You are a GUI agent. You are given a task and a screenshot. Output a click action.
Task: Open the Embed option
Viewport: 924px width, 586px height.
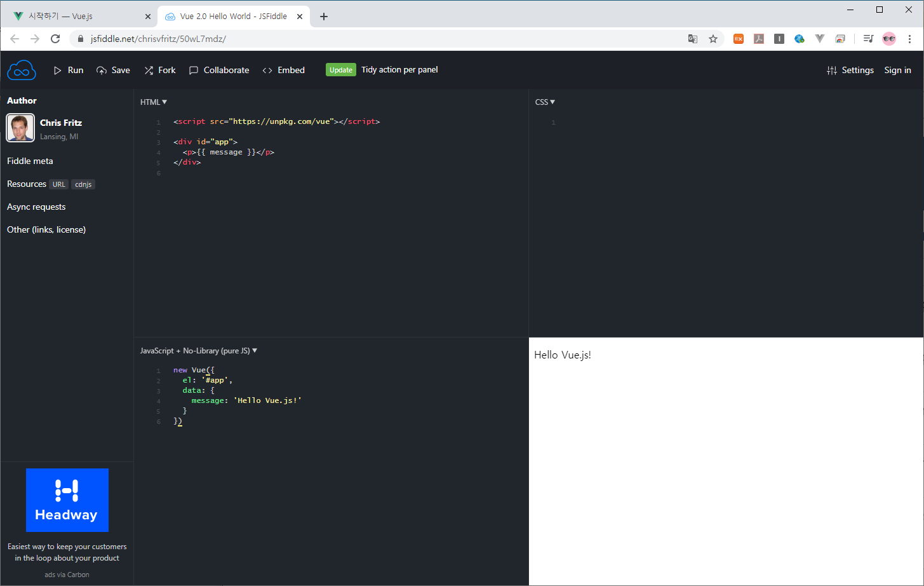[x=284, y=70]
